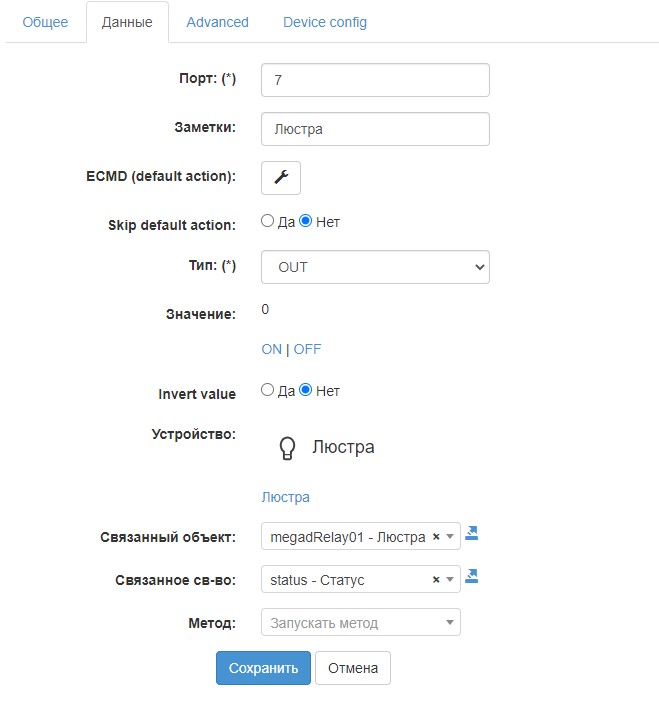
Task: Set Invert value to Да
Action: click(267, 390)
